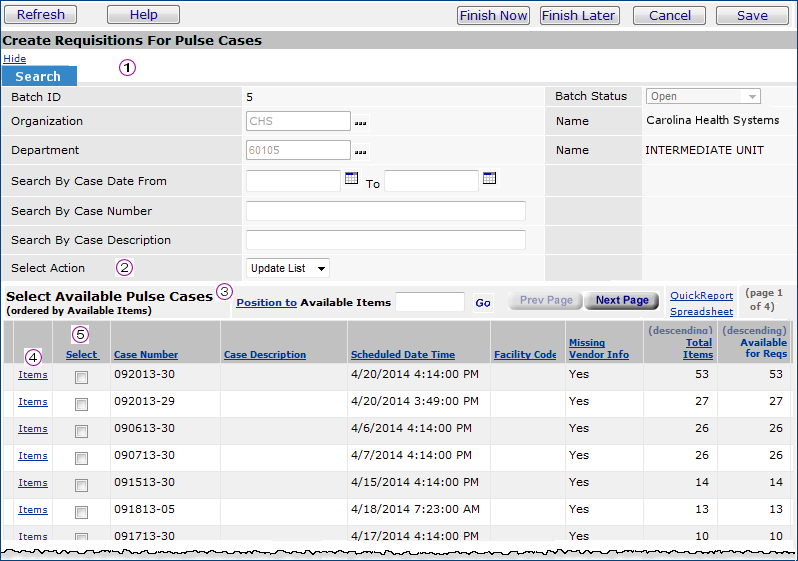Sort by the Case Number column header

point(146,354)
